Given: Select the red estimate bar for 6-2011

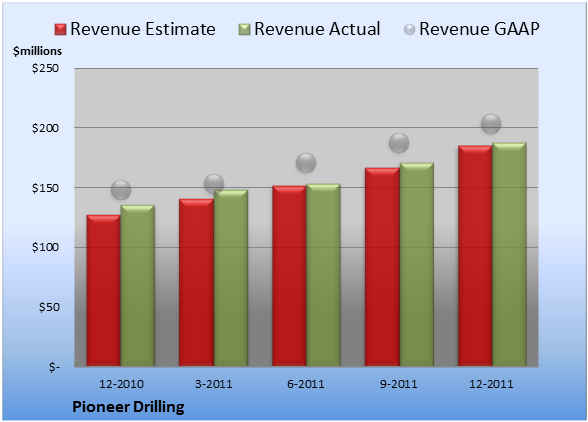Looking at the screenshot, I should coord(289,276).
